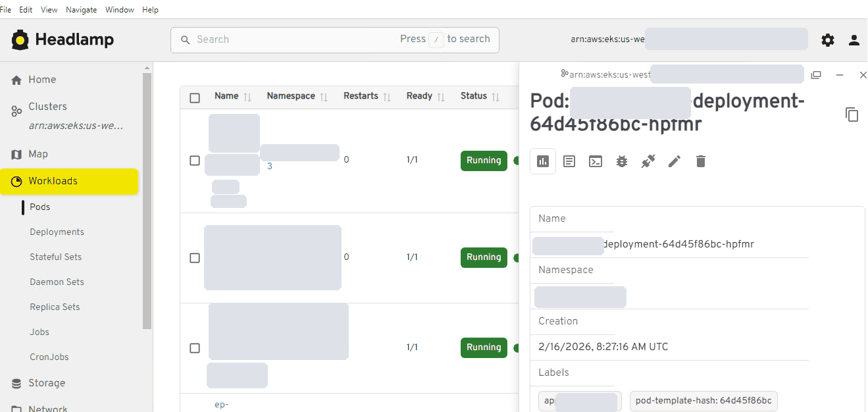
Task: Delete the pod using the trash icon
Action: 701,161
